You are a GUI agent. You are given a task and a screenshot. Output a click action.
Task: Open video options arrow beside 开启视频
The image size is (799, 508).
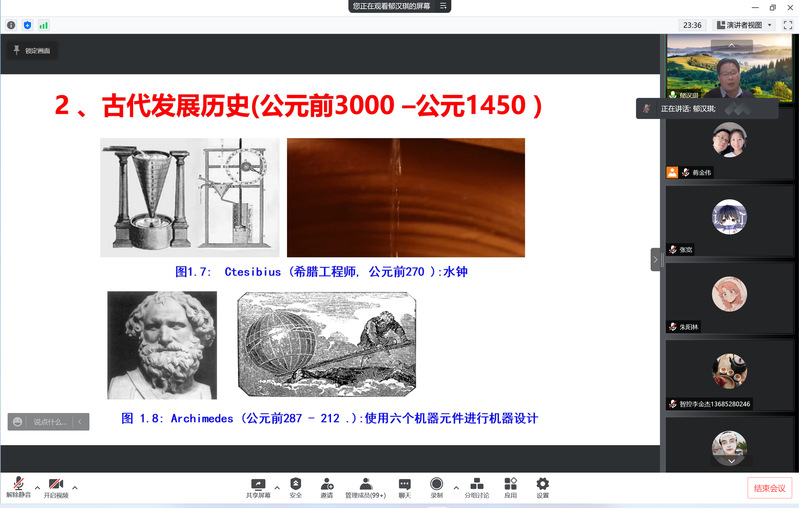(x=75, y=487)
